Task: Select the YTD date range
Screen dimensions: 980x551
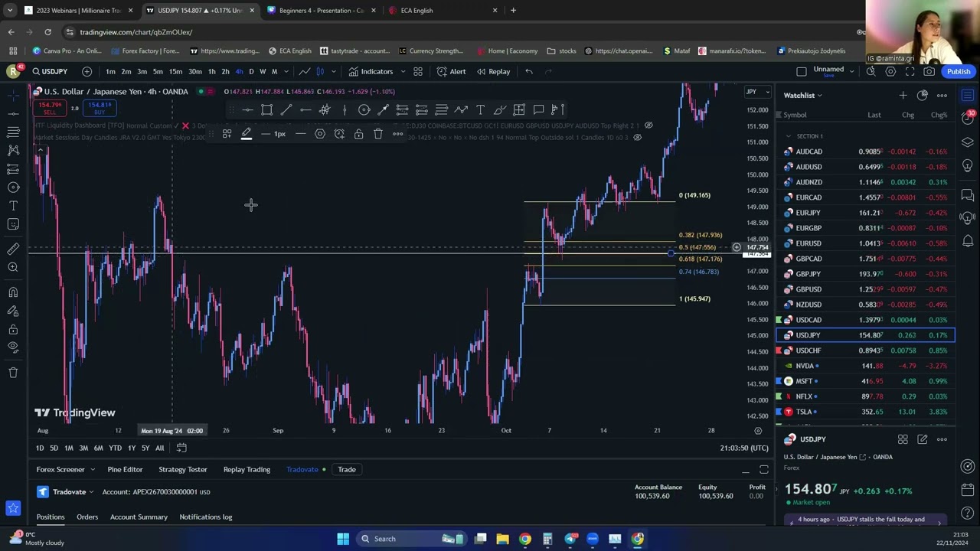Action: (115, 448)
